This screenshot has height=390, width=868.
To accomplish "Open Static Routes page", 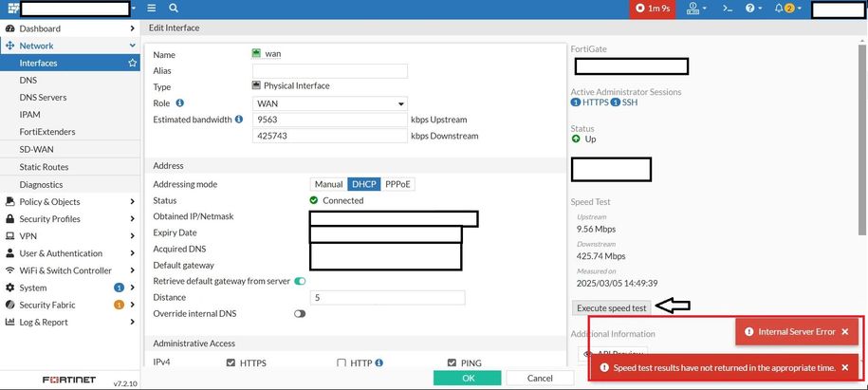I will pyautogui.click(x=70, y=167).
